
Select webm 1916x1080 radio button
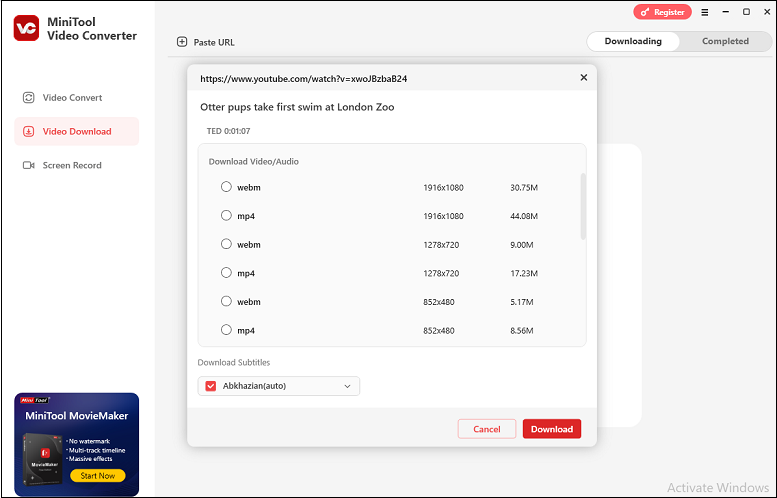[x=226, y=187]
